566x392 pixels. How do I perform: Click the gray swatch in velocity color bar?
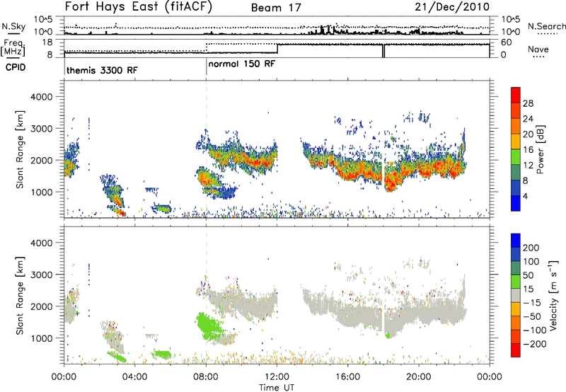516,295
